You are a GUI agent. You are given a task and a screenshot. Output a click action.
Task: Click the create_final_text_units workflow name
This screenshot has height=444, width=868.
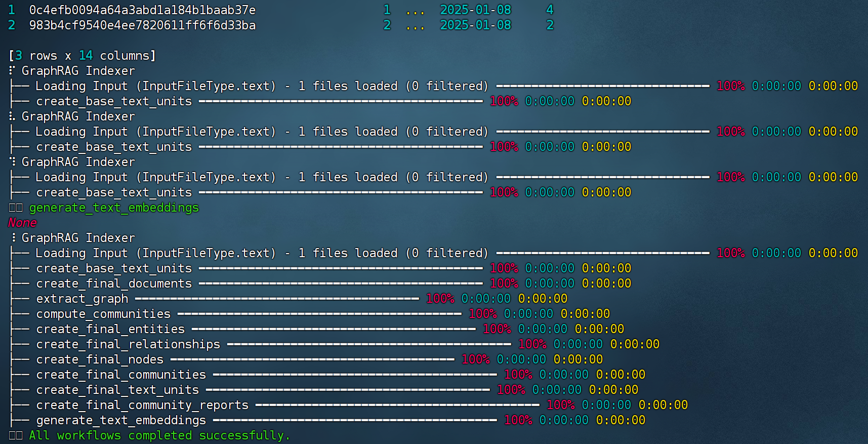pyautogui.click(x=117, y=390)
